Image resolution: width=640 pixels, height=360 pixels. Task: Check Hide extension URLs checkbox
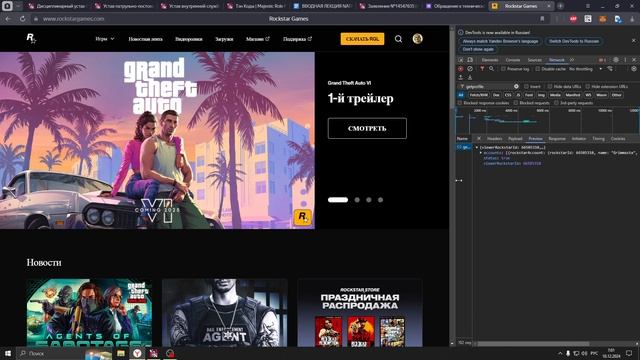[x=587, y=87]
